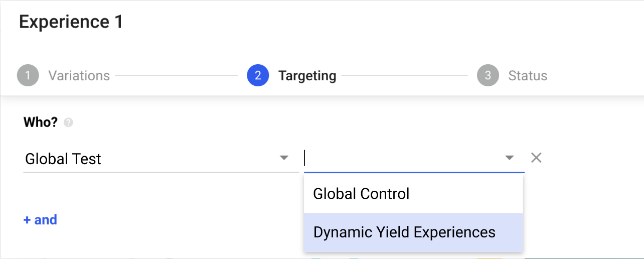Screen dimensions: 644x259
Task: Click the step 1 circle icon
Action: tap(28, 76)
